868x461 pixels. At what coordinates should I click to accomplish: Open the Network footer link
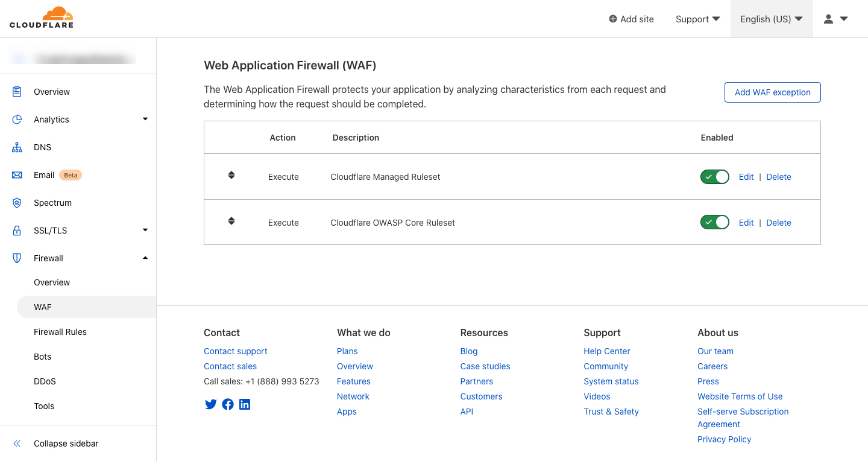point(353,396)
